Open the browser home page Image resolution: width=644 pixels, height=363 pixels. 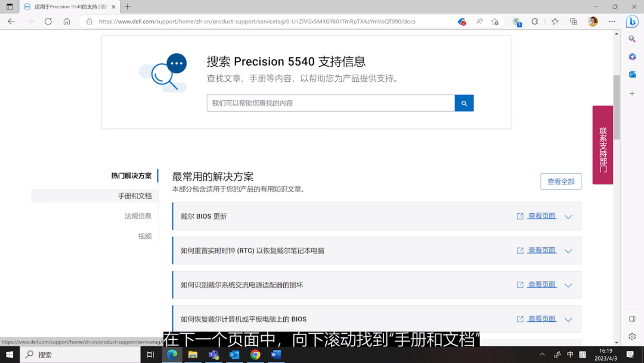click(67, 21)
